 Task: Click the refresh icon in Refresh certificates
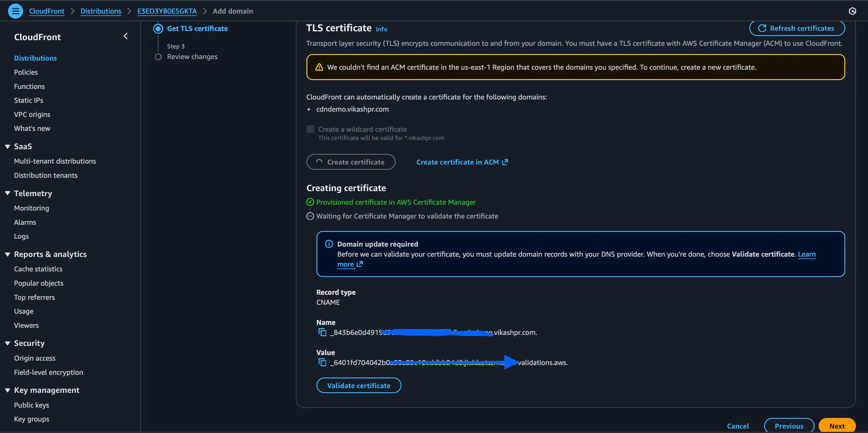tap(762, 28)
